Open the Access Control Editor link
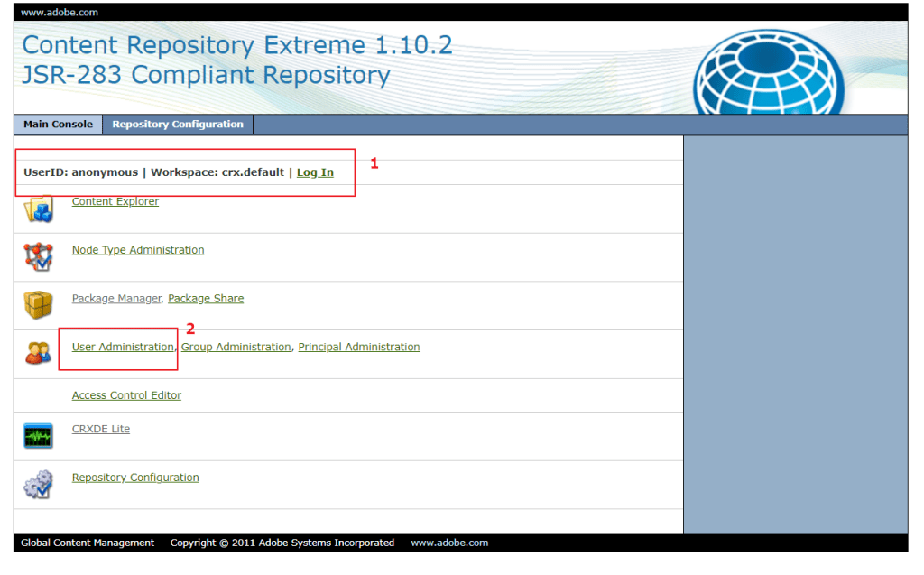 point(126,395)
